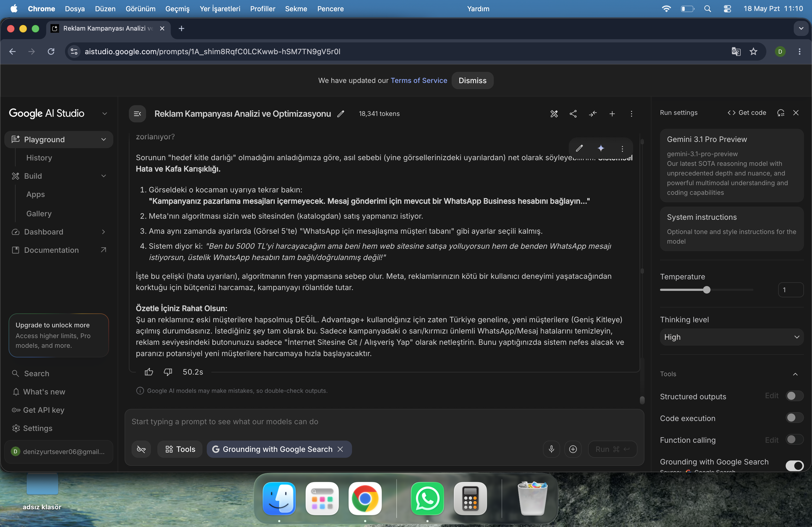Expand Google AI Studio logo dropdown
The image size is (812, 527).
105,114
